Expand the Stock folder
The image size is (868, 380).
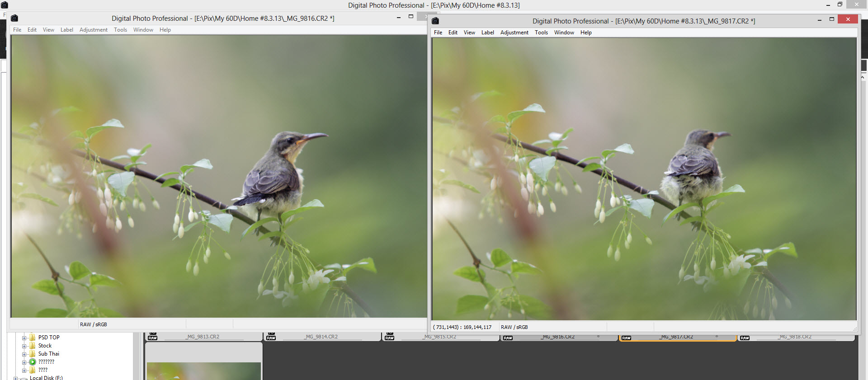tap(24, 346)
